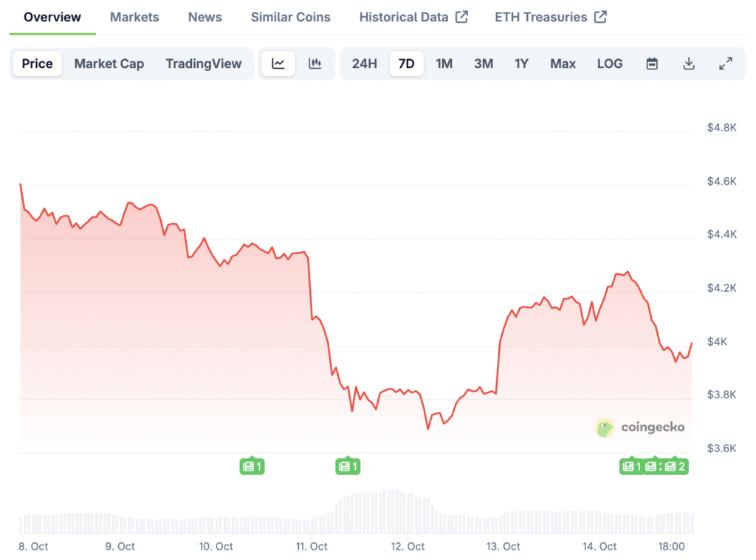Toggle the LOG scale option

(610, 64)
